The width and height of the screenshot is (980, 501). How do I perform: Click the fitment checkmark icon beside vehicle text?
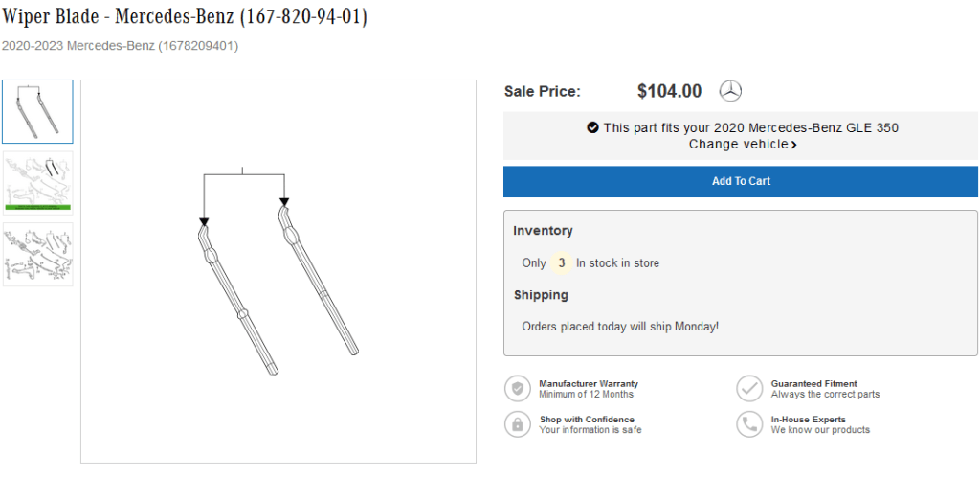pyautogui.click(x=592, y=127)
